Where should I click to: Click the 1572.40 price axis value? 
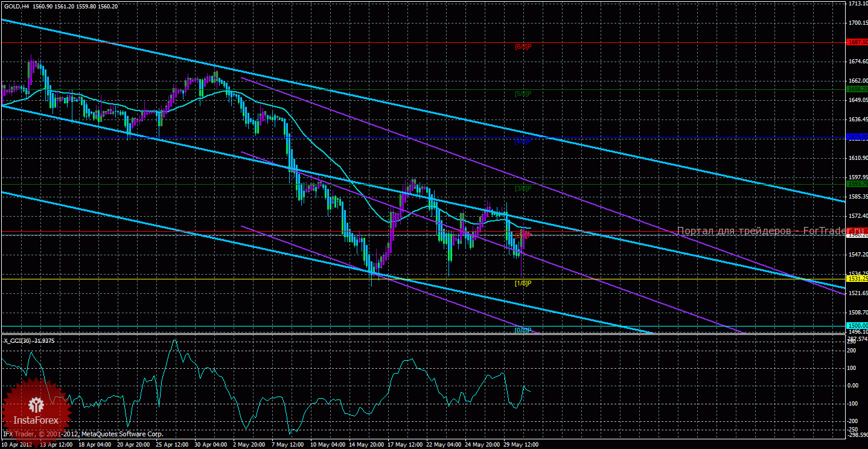[858, 216]
